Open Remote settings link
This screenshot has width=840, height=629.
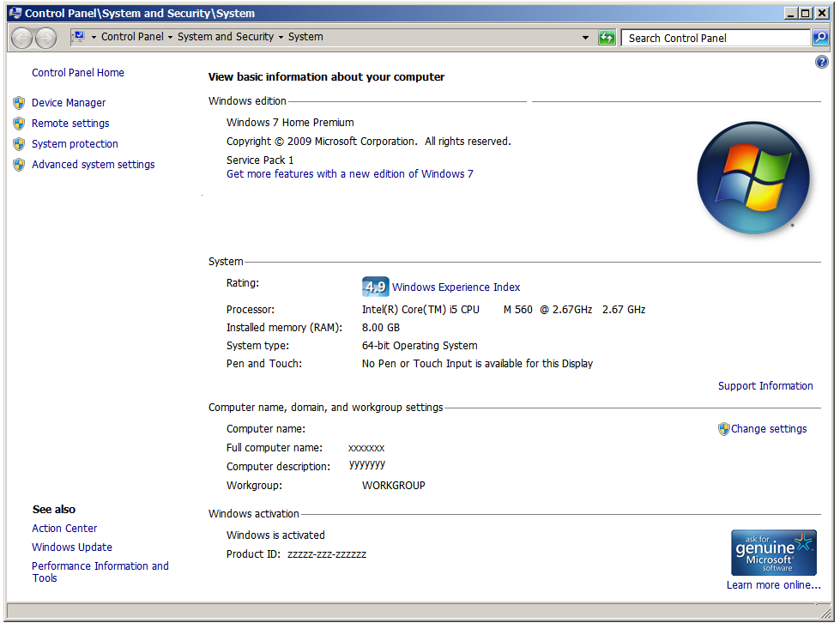[x=70, y=124]
